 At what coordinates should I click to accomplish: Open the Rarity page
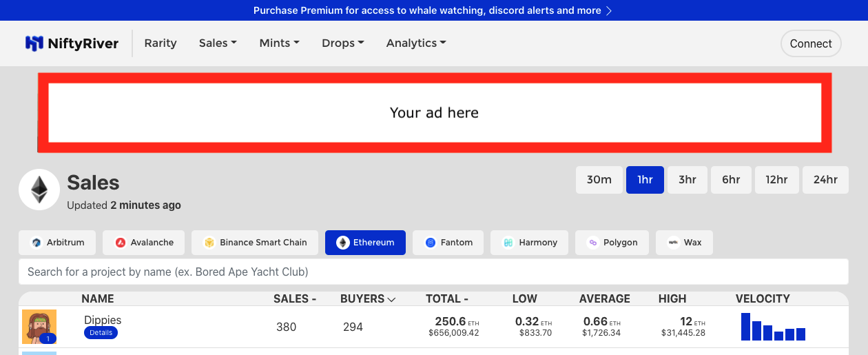coord(161,43)
